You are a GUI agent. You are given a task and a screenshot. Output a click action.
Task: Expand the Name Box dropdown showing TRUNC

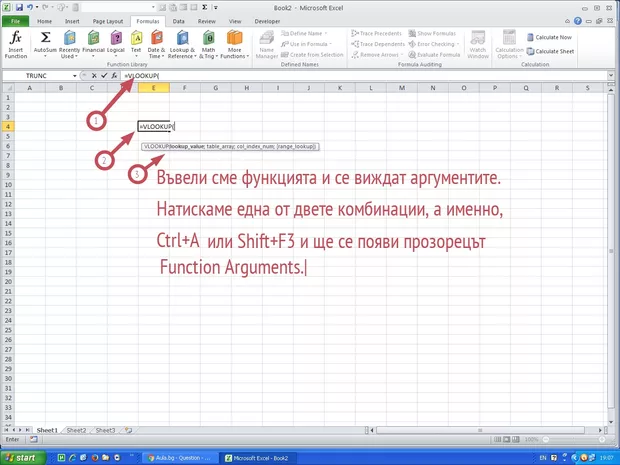point(74,76)
